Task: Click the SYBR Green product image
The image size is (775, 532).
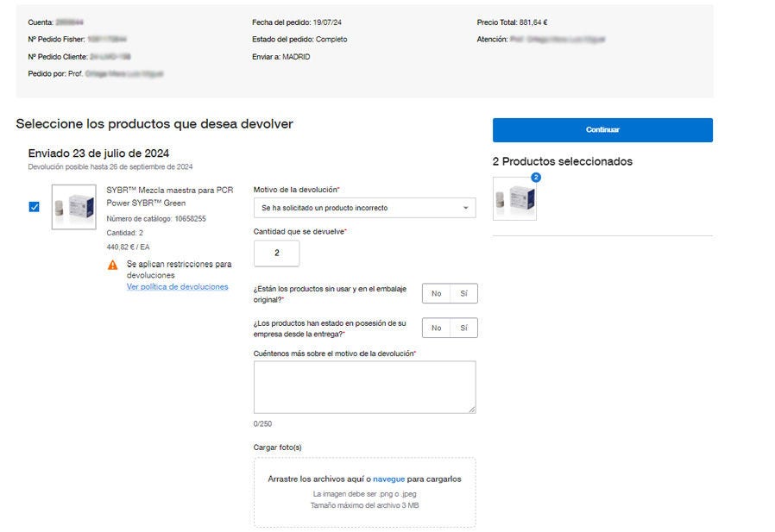Action: pos(73,206)
